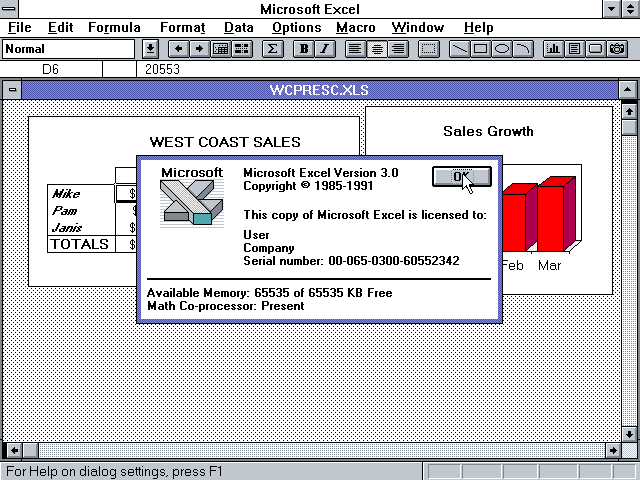Select the Oval drawing tool
This screenshot has height=480, width=640.
pyautogui.click(x=502, y=49)
